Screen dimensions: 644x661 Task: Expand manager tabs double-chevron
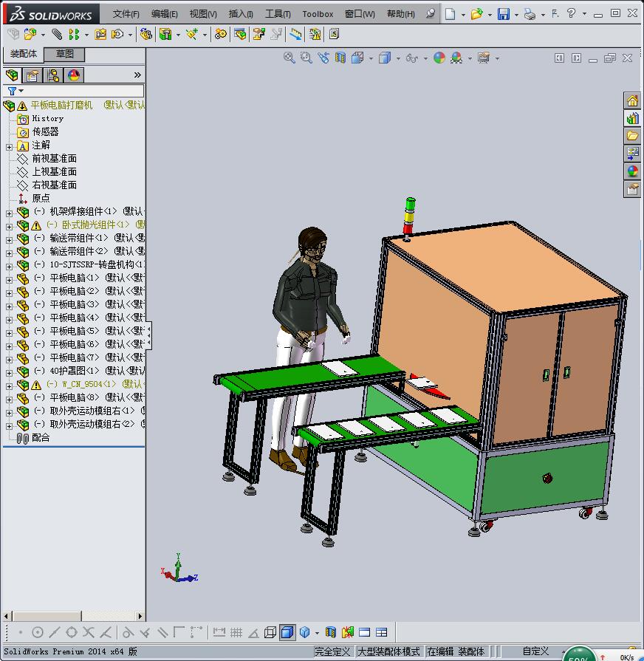click(x=137, y=75)
